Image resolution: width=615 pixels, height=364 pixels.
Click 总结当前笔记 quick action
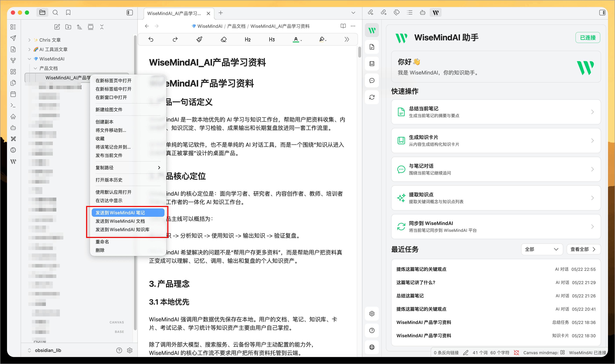(x=496, y=112)
